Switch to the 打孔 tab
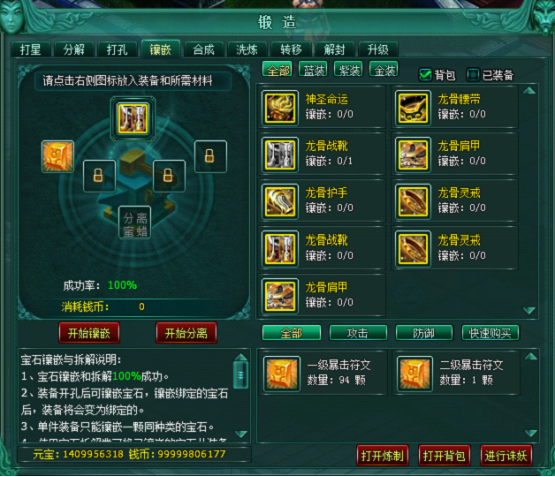Viewport: 555px width, 477px height. click(x=117, y=50)
